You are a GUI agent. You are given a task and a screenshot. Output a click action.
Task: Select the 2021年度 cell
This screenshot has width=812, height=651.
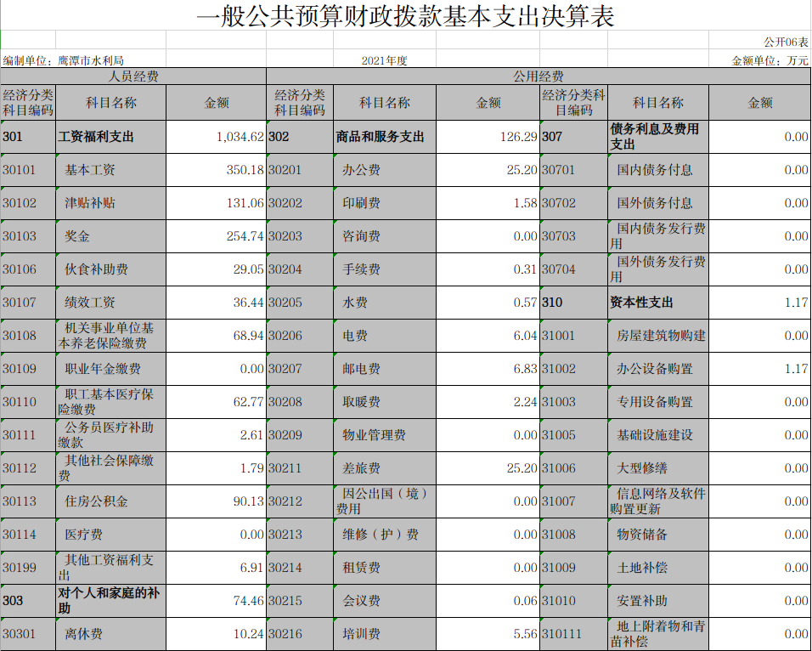(x=384, y=60)
